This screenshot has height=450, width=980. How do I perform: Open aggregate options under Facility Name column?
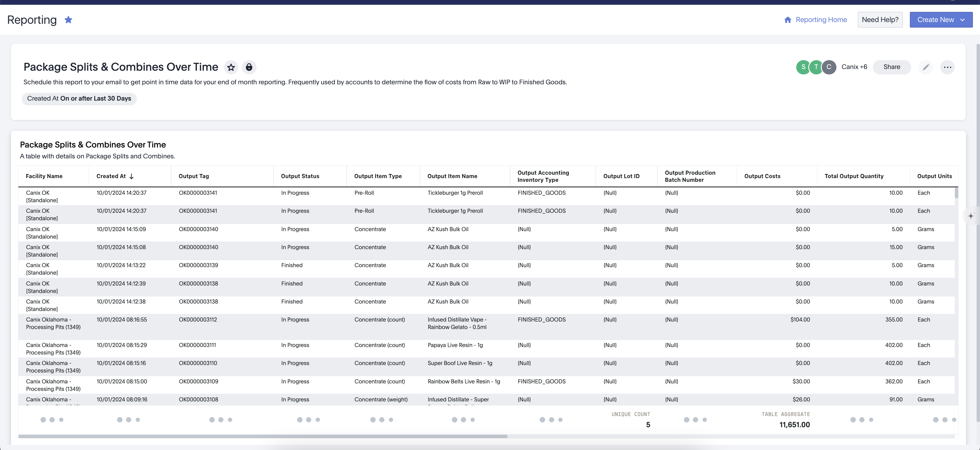pyautogui.click(x=52, y=420)
